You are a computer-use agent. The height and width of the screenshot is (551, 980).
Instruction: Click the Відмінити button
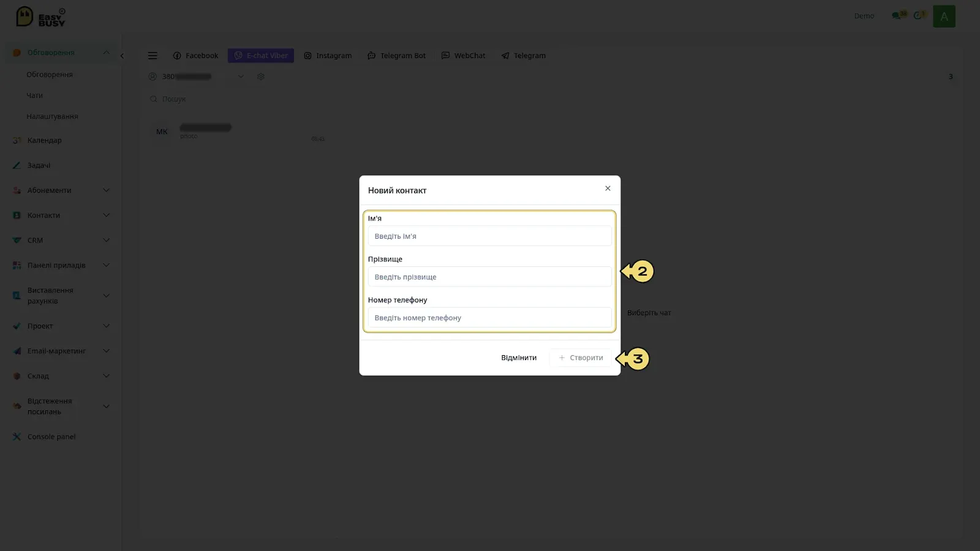pyautogui.click(x=519, y=358)
